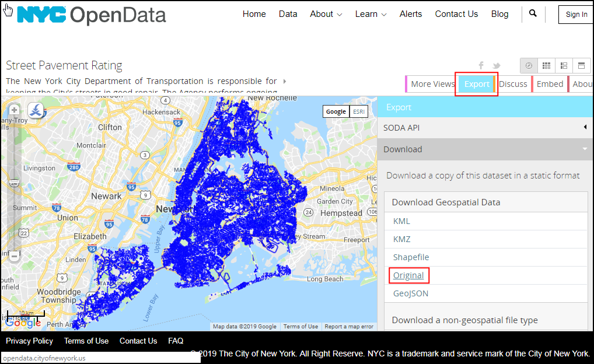Expand the SODA API section
Viewport: 594px width, 364px height.
click(484, 128)
